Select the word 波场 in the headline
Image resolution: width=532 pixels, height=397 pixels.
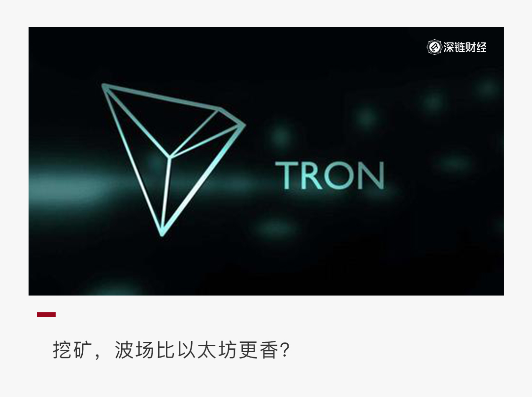coord(134,350)
